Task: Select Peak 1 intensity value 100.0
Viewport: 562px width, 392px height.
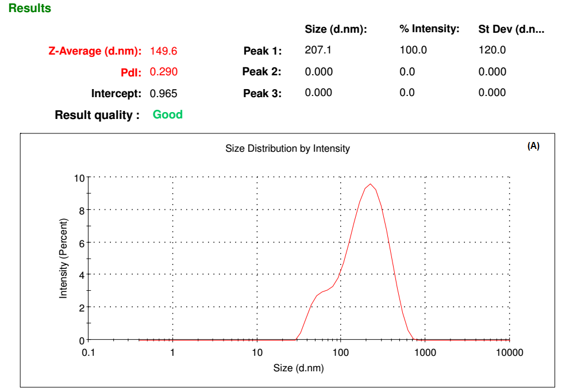Action: pyautogui.click(x=413, y=50)
